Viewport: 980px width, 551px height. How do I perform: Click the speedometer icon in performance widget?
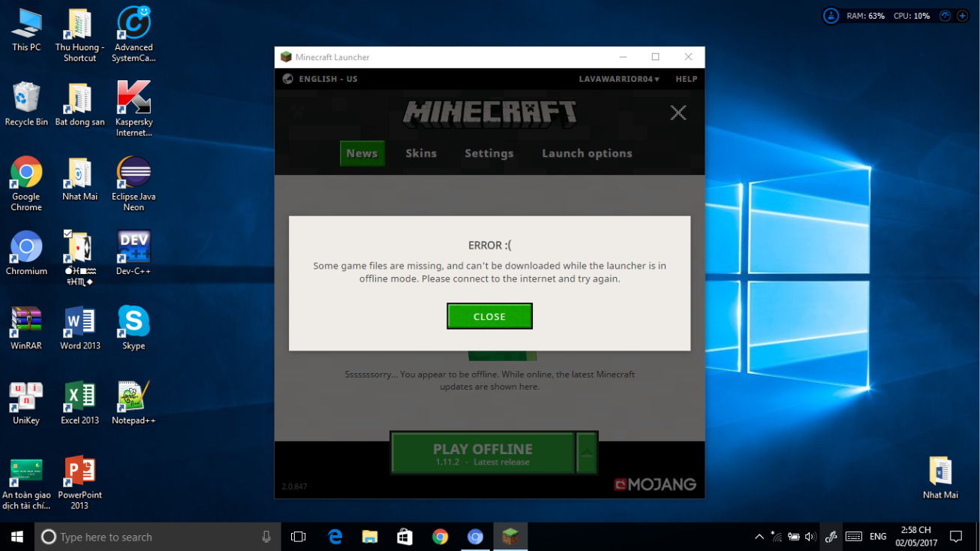click(x=945, y=16)
